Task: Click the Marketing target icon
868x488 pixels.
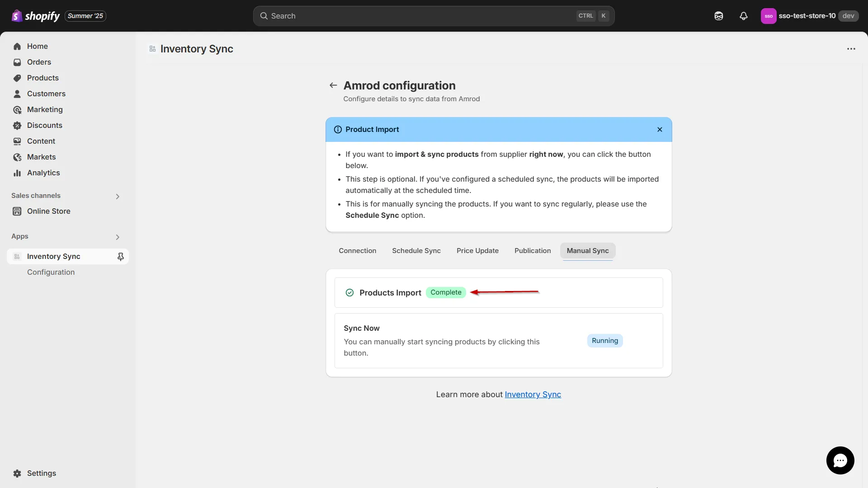Action: click(17, 109)
